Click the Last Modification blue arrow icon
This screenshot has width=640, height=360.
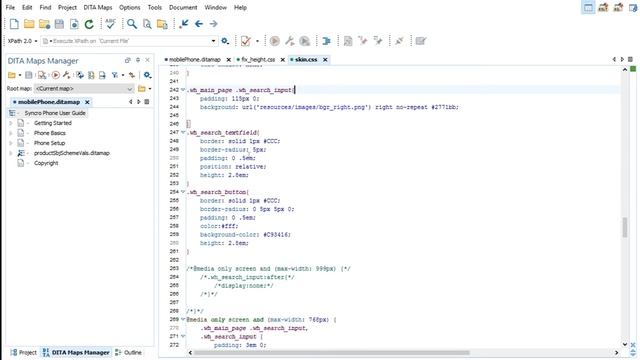(184, 24)
